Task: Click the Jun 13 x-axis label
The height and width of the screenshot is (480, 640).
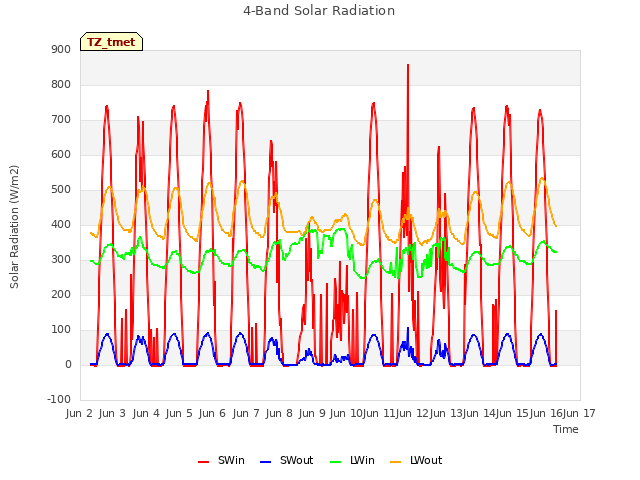Action: click(446, 413)
